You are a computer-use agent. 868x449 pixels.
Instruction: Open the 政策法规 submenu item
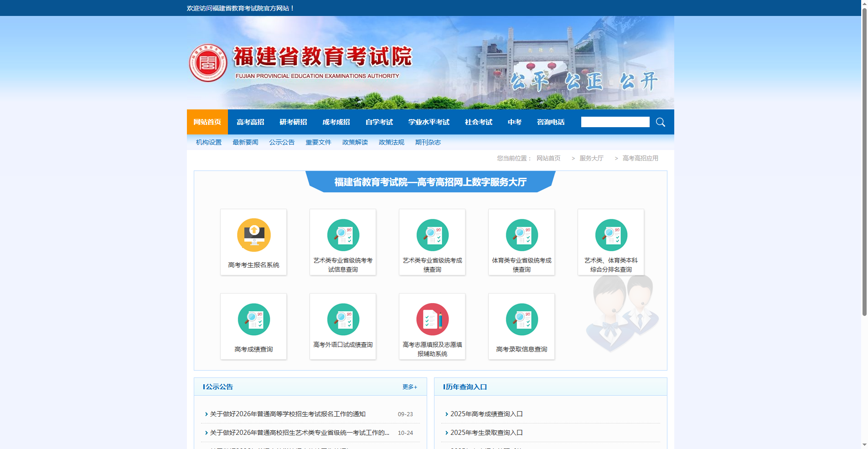tap(391, 142)
